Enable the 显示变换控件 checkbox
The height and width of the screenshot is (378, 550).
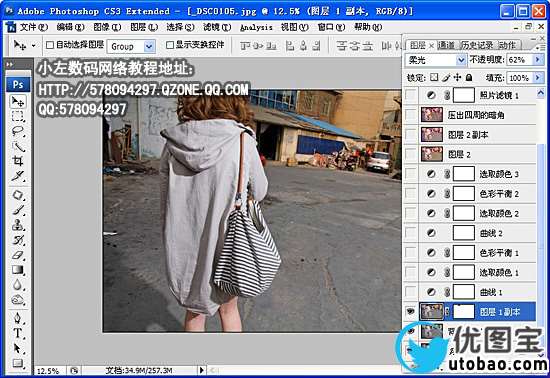(170, 45)
